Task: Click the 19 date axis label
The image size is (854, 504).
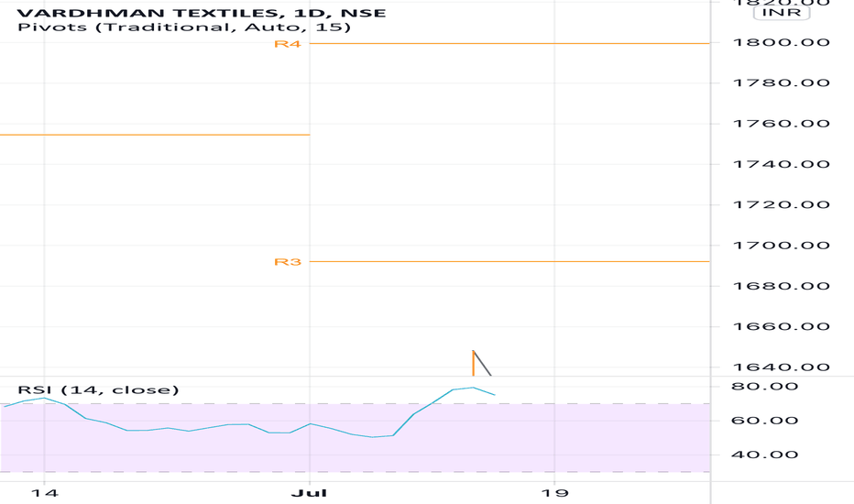Action: (554, 493)
